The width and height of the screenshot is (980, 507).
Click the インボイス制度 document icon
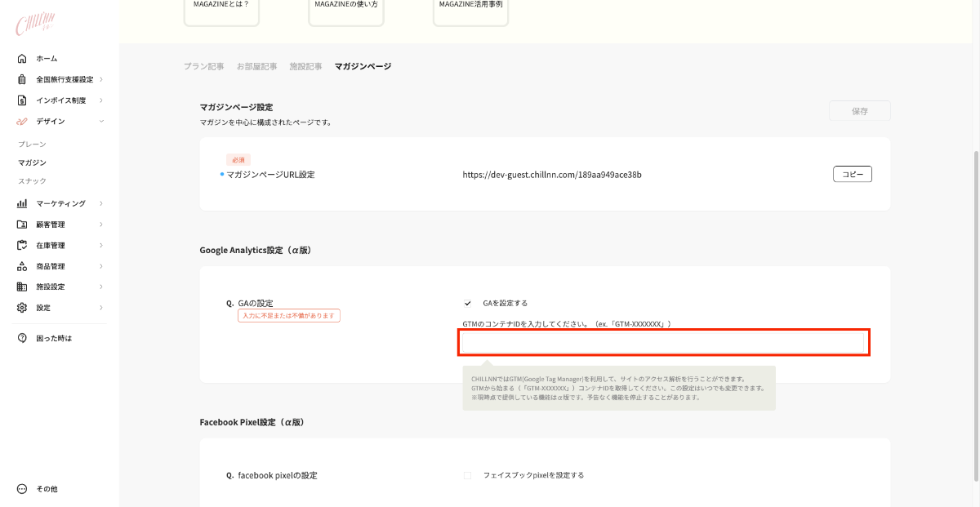click(22, 100)
